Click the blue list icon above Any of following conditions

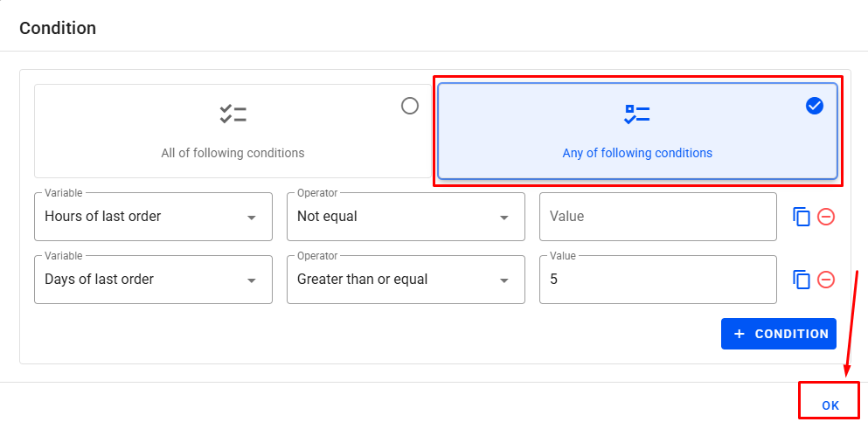[x=637, y=114]
